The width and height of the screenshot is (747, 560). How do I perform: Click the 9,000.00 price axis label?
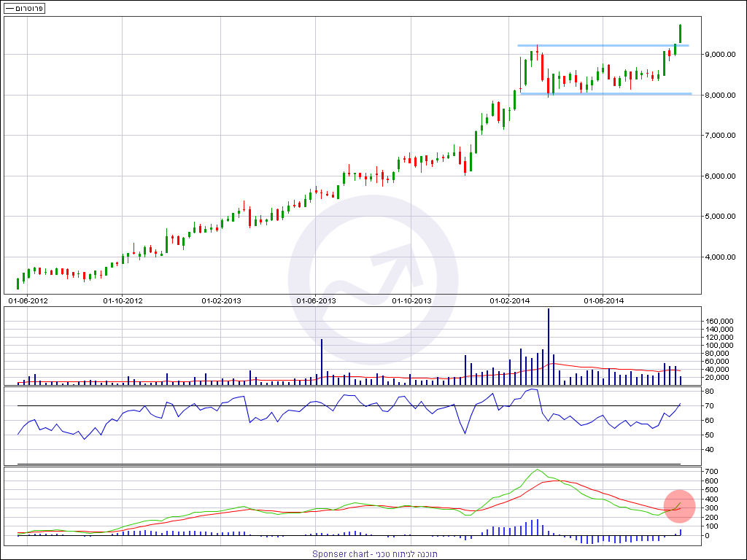(x=719, y=55)
